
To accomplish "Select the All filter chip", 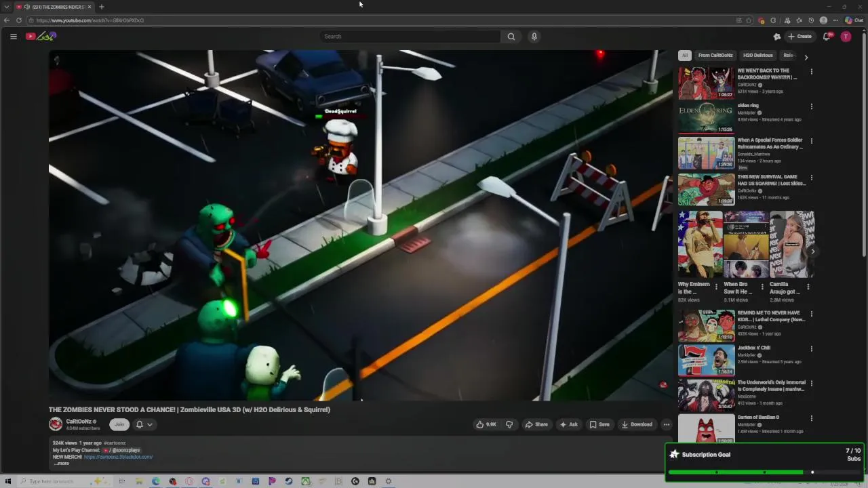I will point(685,56).
